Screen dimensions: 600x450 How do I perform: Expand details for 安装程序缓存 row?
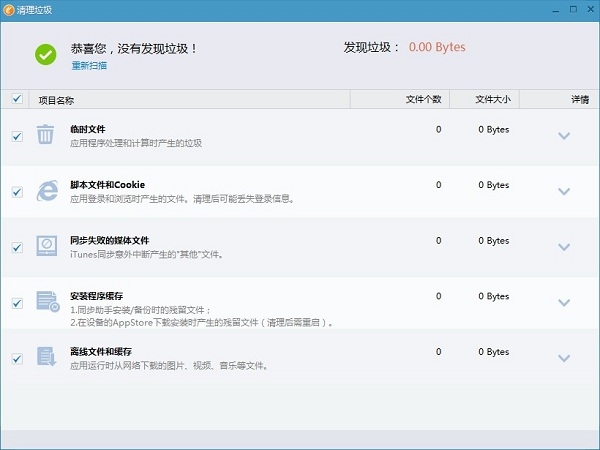click(x=564, y=303)
